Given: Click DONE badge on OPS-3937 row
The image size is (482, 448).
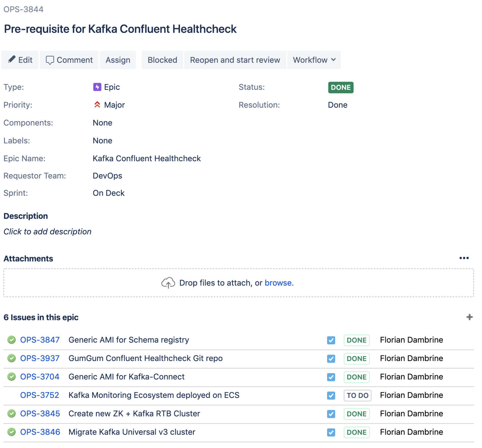Looking at the screenshot, I should tap(357, 359).
